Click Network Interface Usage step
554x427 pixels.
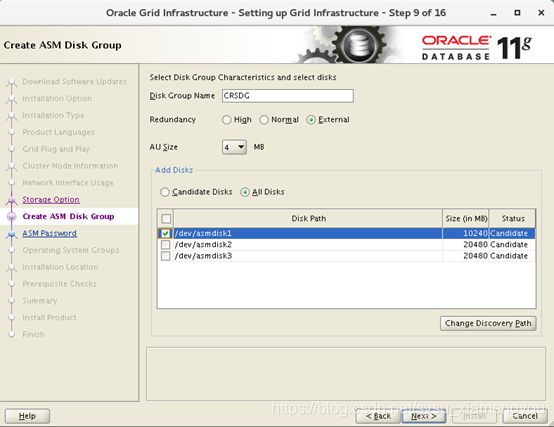tap(68, 183)
